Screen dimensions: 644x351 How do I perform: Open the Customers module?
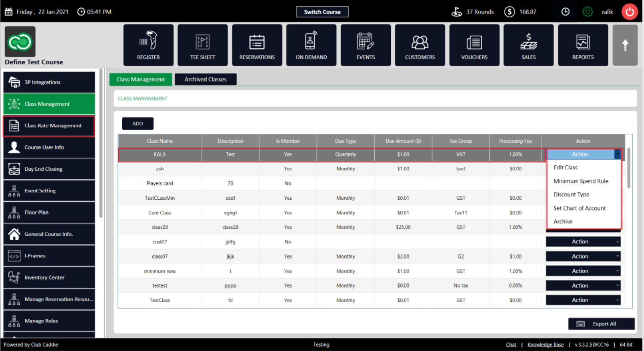click(420, 45)
